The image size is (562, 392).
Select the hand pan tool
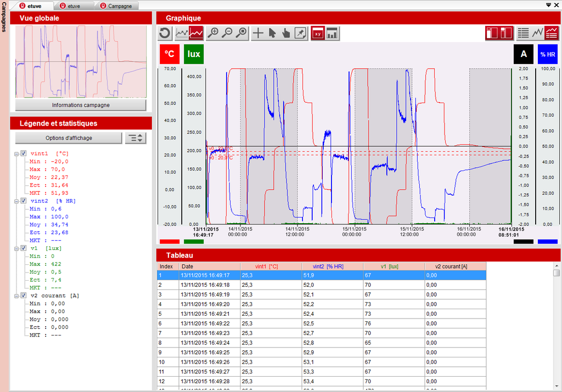tap(286, 33)
